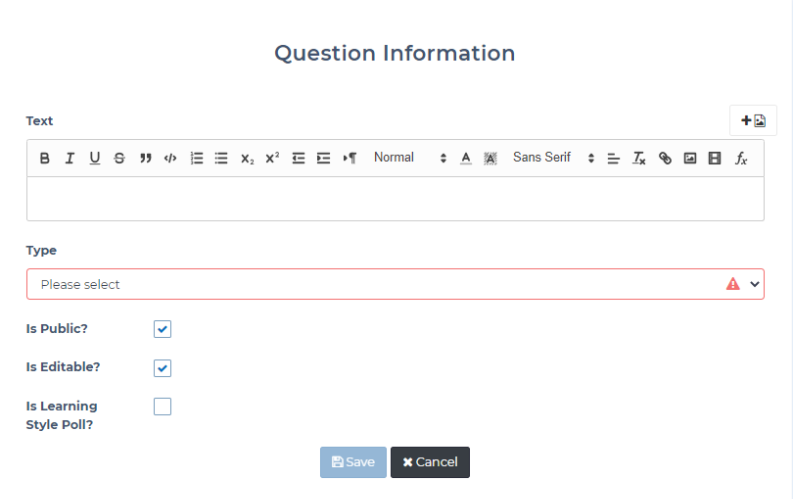Insert a code block

pos(170,158)
